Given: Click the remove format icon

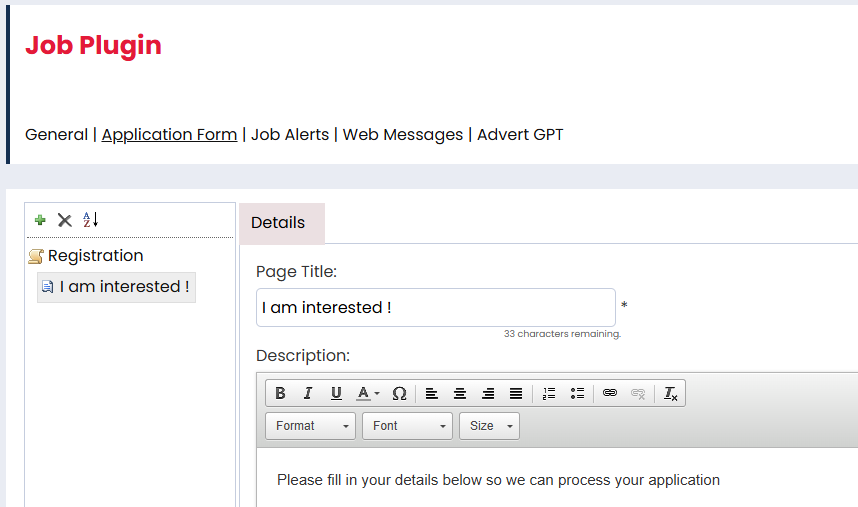Looking at the screenshot, I should click(671, 394).
